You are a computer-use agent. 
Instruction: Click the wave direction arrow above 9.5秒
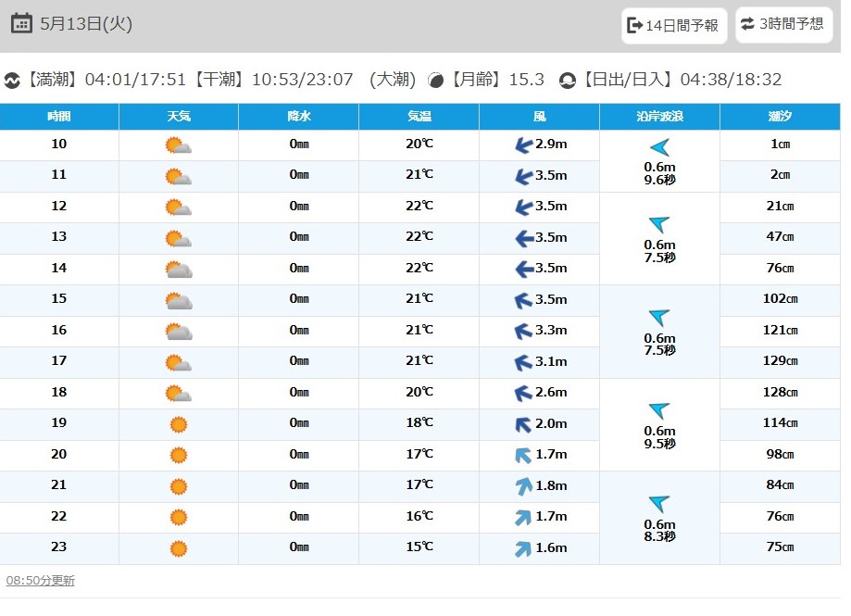(659, 411)
